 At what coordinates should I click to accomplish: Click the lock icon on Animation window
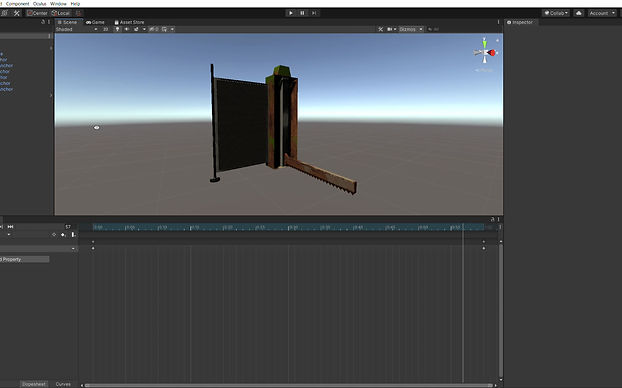[x=492, y=219]
